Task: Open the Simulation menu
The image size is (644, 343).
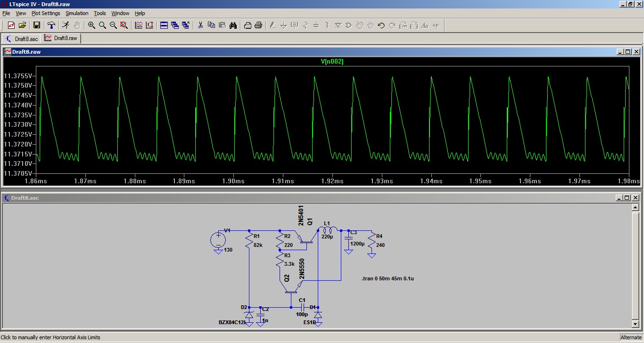Action: coord(77,13)
